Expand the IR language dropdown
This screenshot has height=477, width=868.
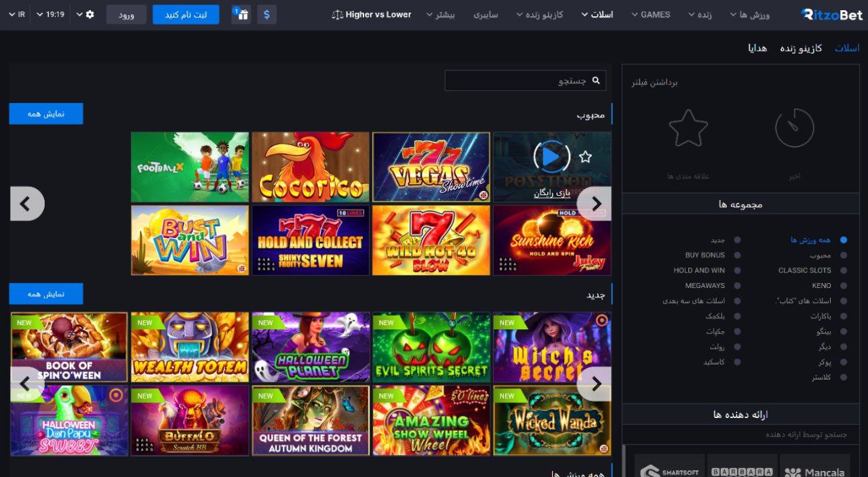[x=17, y=14]
